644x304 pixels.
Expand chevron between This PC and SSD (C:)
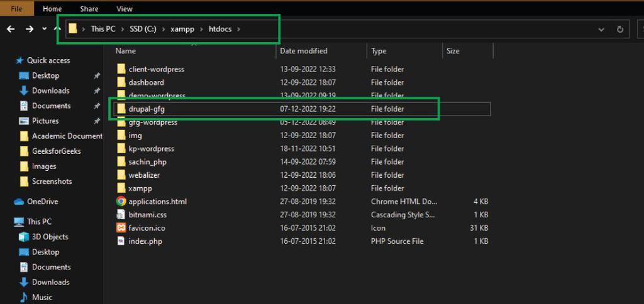click(123, 29)
